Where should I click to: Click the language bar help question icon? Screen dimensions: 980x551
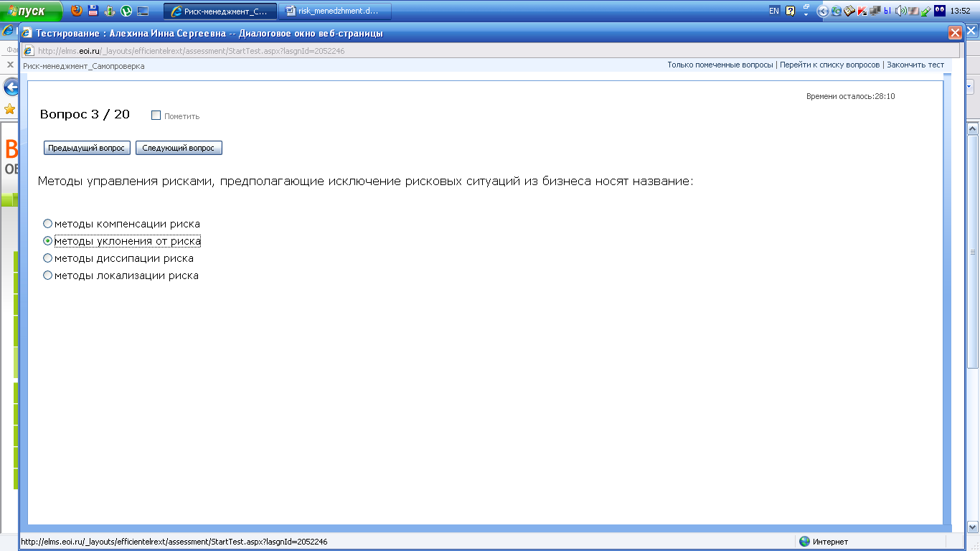(791, 11)
